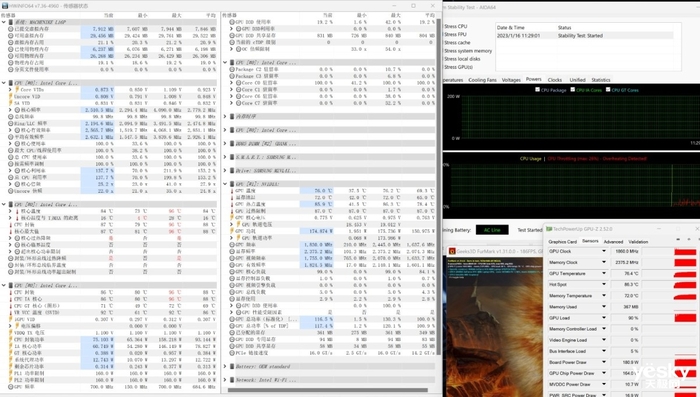Click the IA cores power lightning icon
This screenshot has width=700, height=397.
11,346
